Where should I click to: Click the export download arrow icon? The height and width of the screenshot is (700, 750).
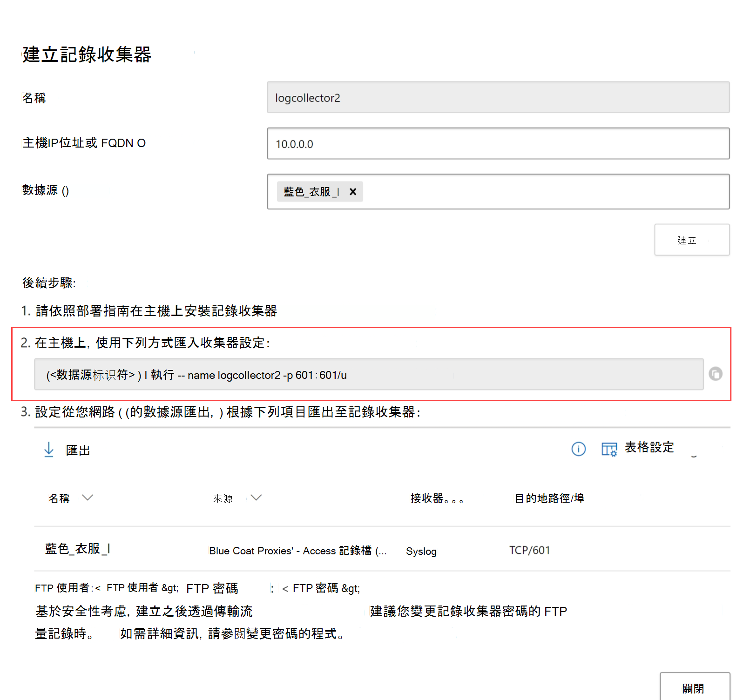(x=49, y=450)
